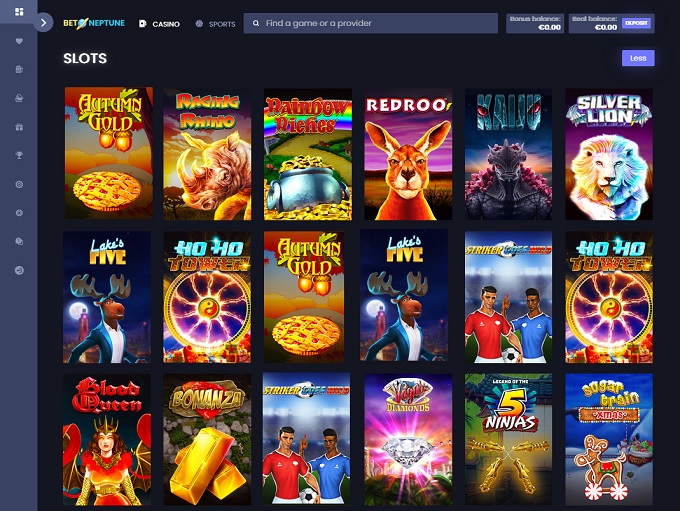
Task: Open the Rainbow Riches game tile
Action: pyautogui.click(x=308, y=154)
